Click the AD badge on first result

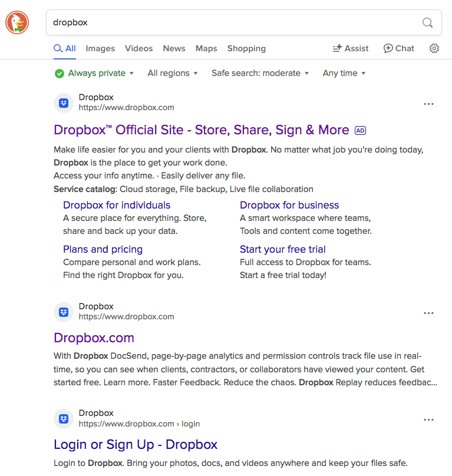[360, 131]
